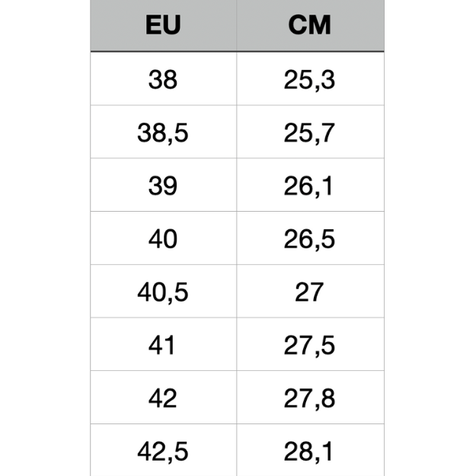
Task: Select the 27 centimeter cell
Action: 310,292
